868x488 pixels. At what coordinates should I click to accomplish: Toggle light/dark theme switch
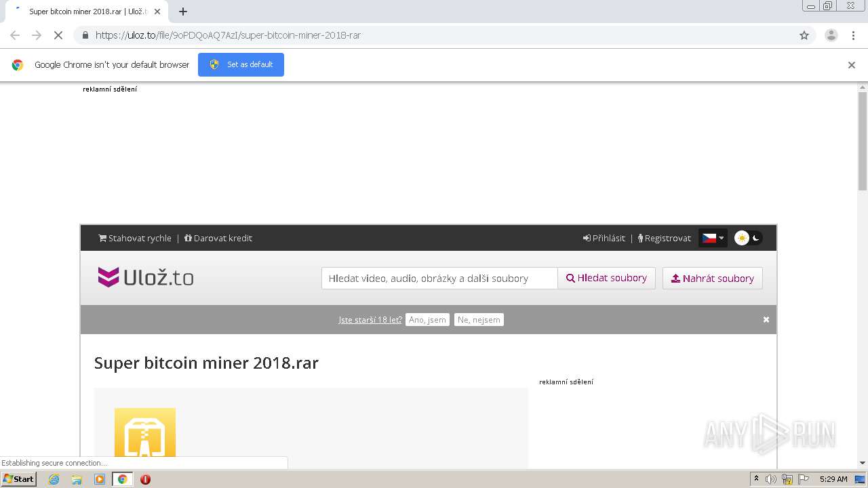(x=749, y=238)
